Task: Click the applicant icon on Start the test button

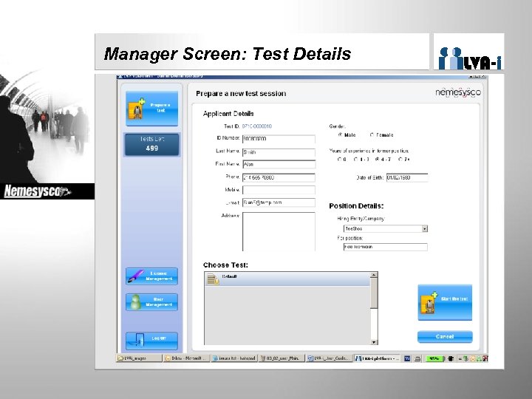Action: click(429, 302)
